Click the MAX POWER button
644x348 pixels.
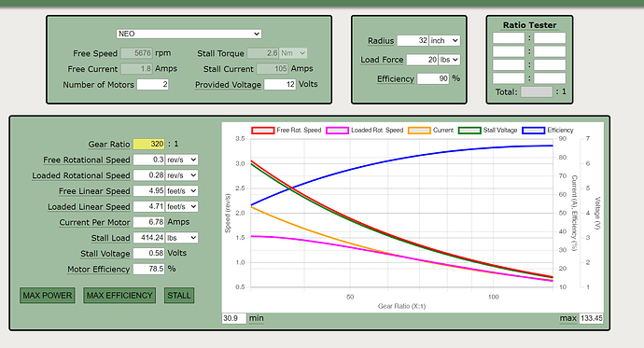click(x=48, y=296)
